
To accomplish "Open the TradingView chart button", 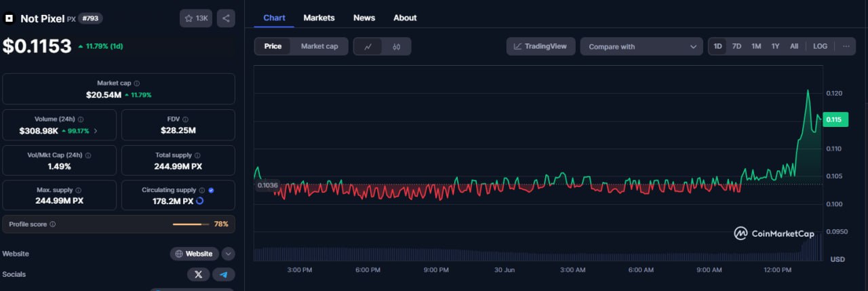I will point(540,46).
